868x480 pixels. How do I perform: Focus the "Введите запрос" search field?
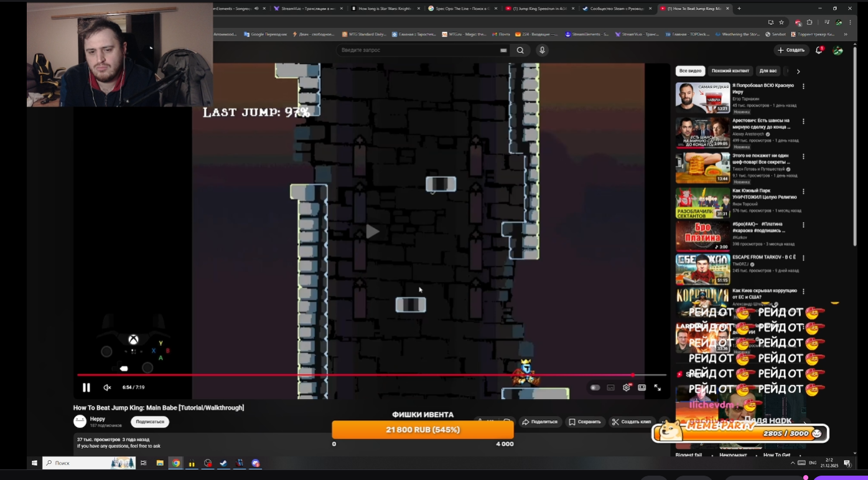(x=423, y=50)
